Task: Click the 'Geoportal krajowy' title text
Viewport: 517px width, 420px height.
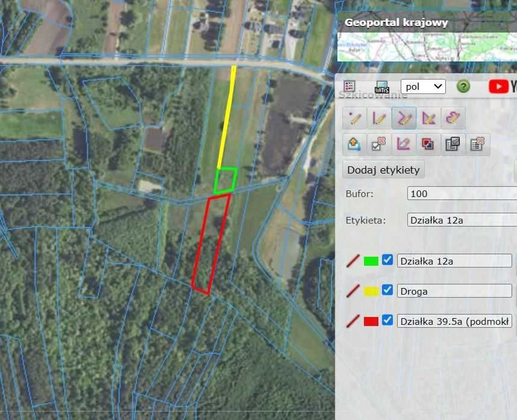Action: (x=396, y=22)
